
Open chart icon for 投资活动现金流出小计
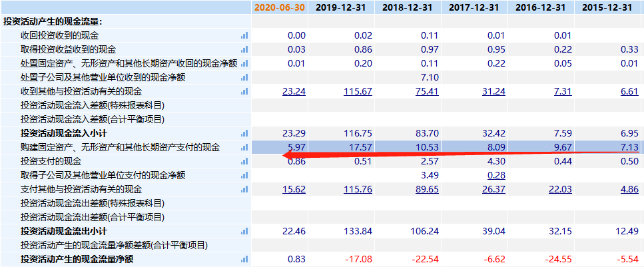[244, 231]
